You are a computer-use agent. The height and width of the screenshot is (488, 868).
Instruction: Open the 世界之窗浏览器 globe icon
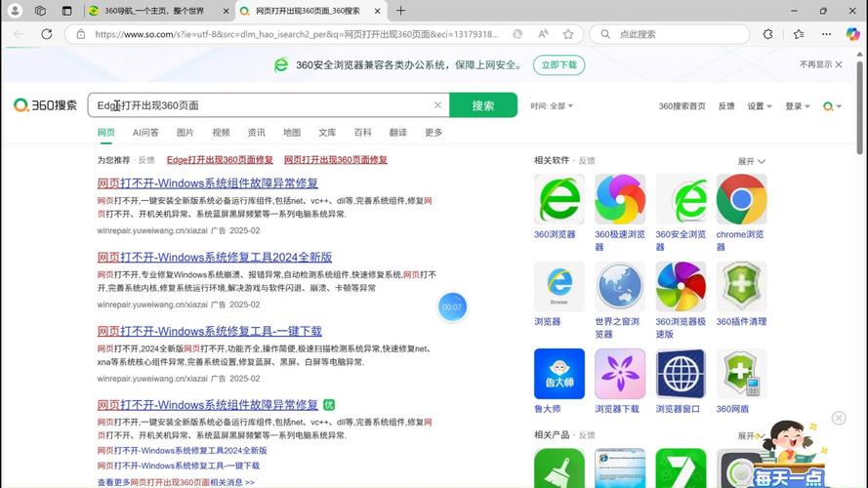(x=620, y=287)
